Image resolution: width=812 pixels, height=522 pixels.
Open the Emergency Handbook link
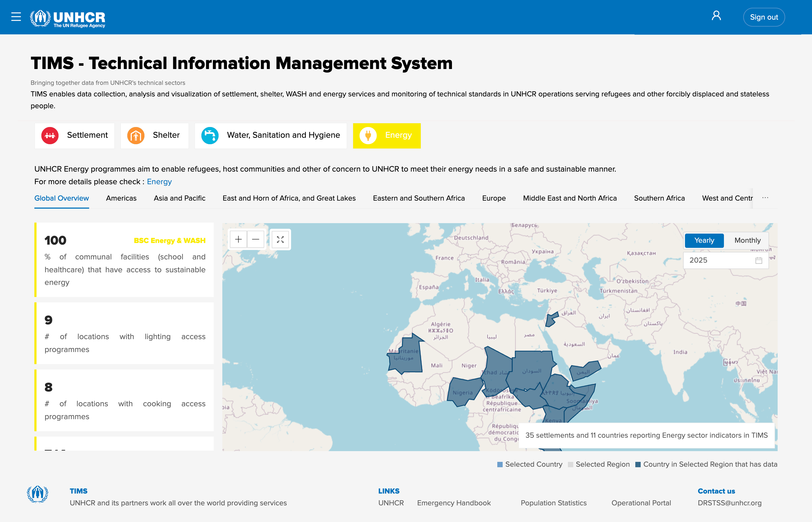point(454,503)
